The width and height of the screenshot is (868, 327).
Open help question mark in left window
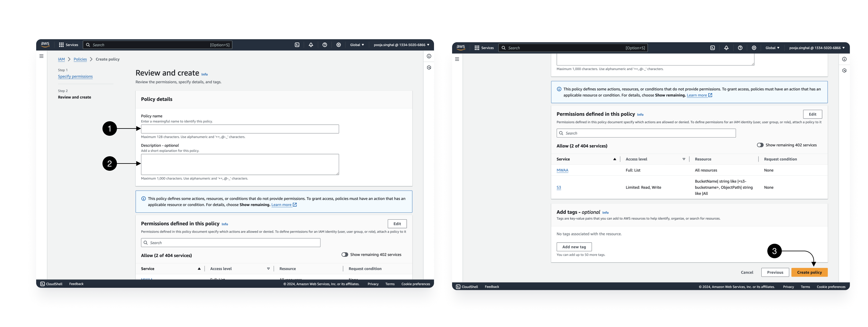click(325, 45)
